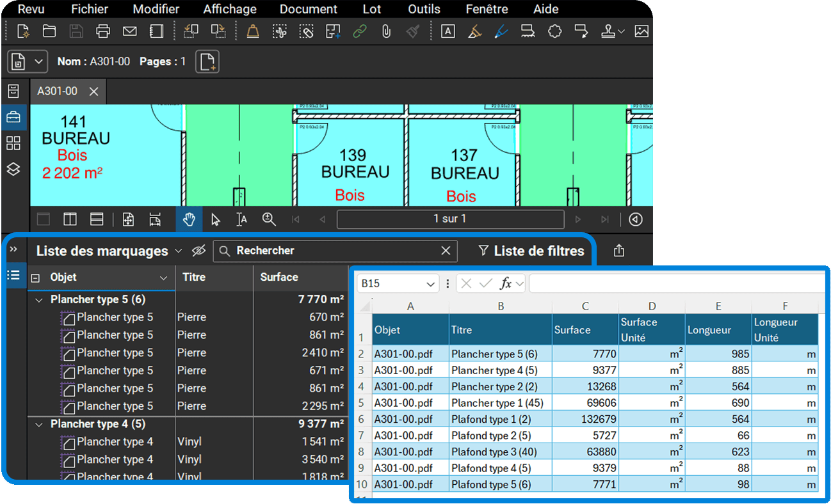The height and width of the screenshot is (504, 831).
Task: Open the Liste des marquages panel dropdown
Action: [x=177, y=251]
